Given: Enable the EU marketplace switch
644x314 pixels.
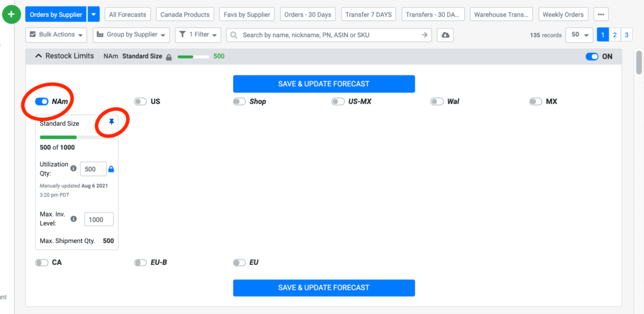Looking at the screenshot, I should point(240,262).
